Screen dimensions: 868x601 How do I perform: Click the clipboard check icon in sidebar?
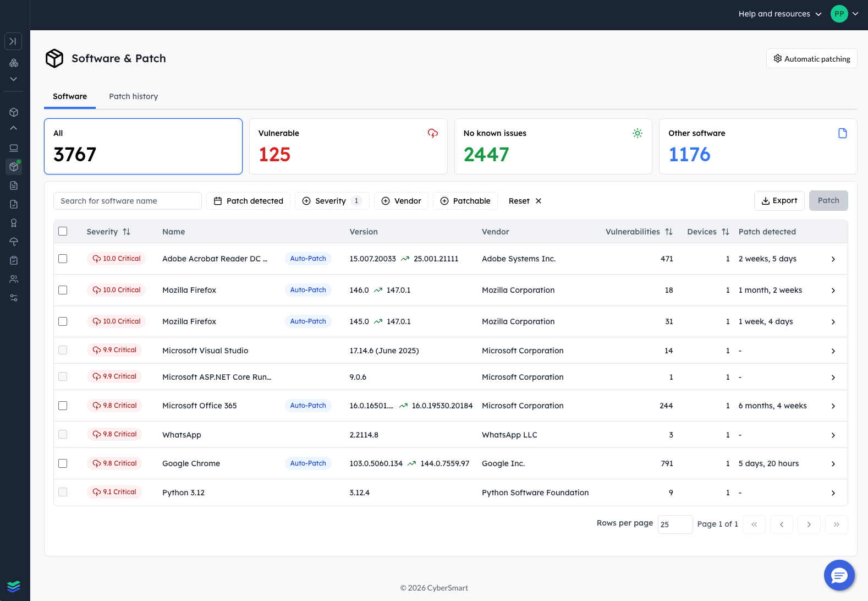[x=14, y=260]
